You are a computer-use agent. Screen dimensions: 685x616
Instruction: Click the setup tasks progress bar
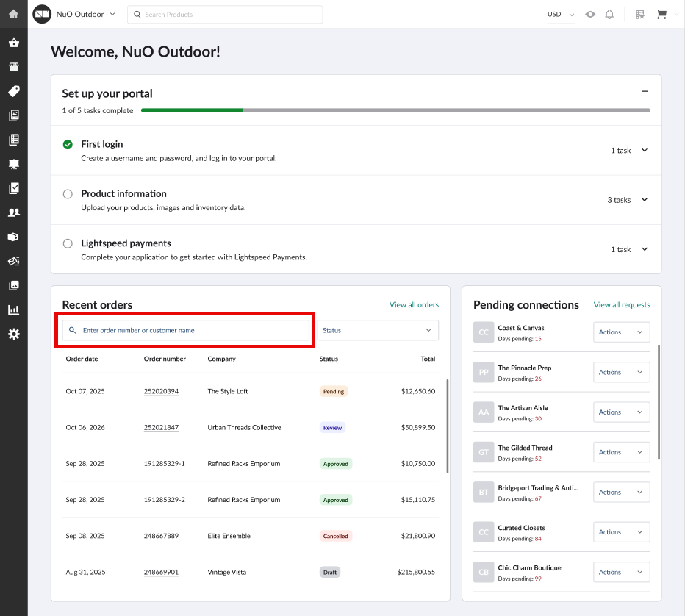click(395, 110)
